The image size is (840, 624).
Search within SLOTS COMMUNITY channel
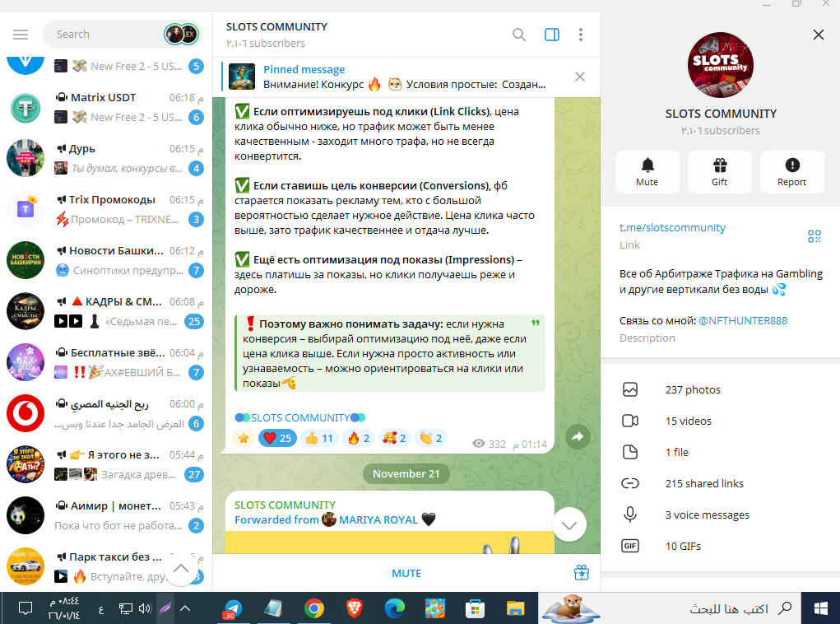point(518,35)
